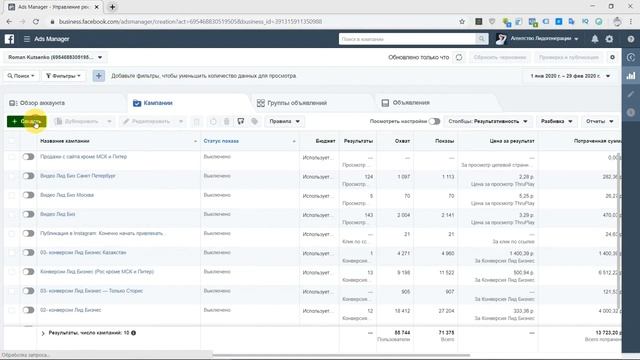Open the settings gear in the header

[x=609, y=39]
